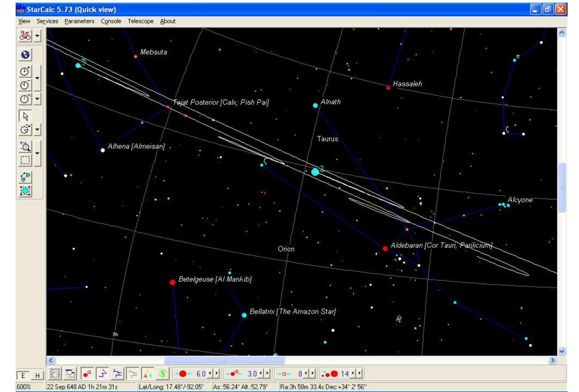Expand the dropdown beside the clock N icon

tap(37, 99)
